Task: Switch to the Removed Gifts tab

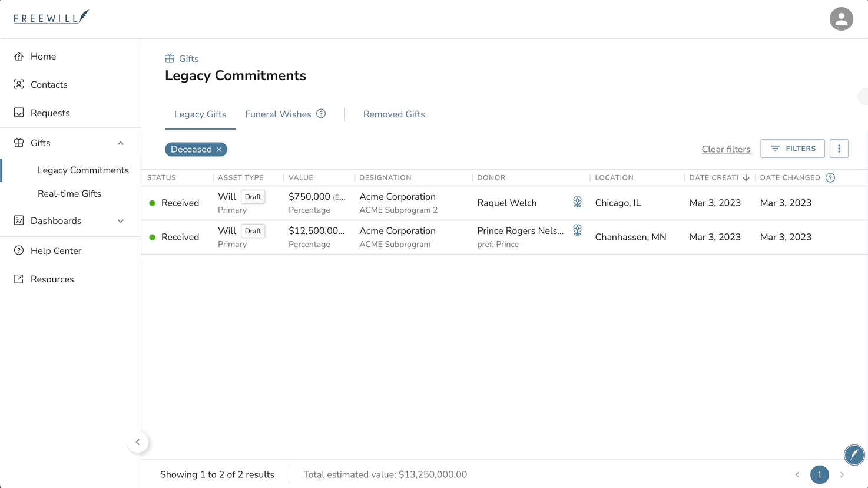Action: point(394,114)
